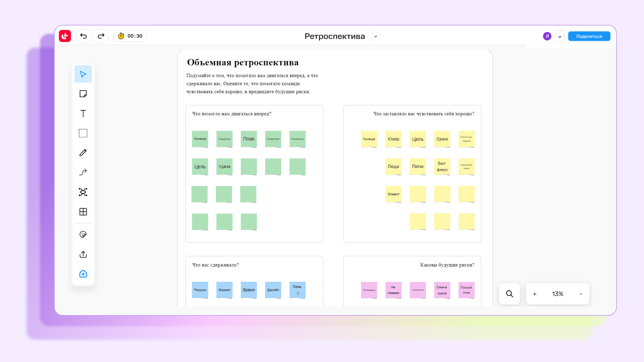Select the pencil drawing tool
644x362 pixels.
83,153
